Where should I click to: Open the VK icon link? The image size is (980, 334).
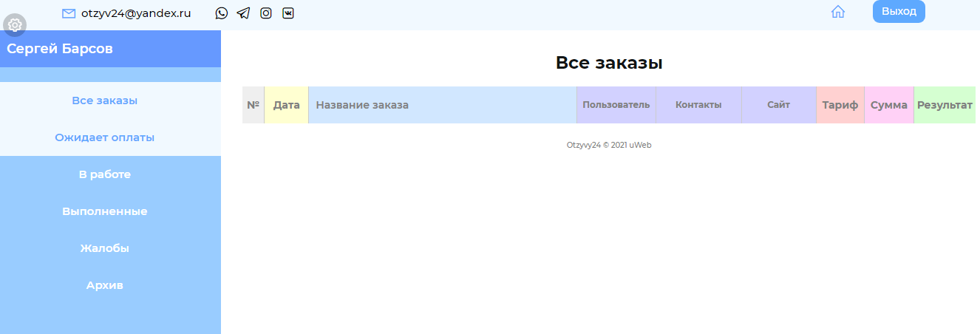(x=288, y=13)
